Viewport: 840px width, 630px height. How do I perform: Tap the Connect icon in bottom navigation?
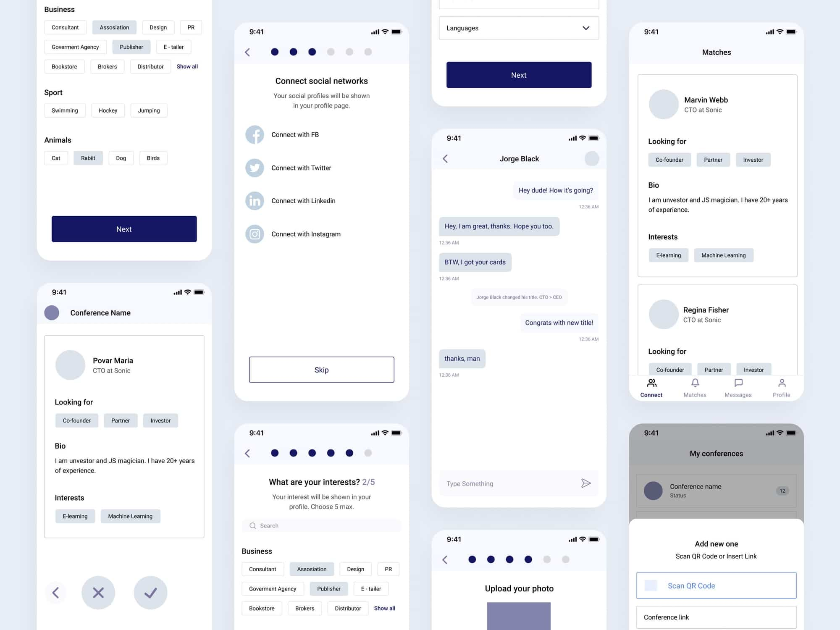[x=651, y=383]
